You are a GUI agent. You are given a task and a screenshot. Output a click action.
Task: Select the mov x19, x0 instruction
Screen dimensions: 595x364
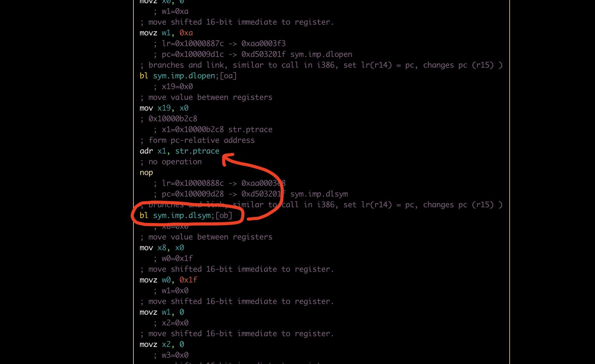click(x=164, y=108)
